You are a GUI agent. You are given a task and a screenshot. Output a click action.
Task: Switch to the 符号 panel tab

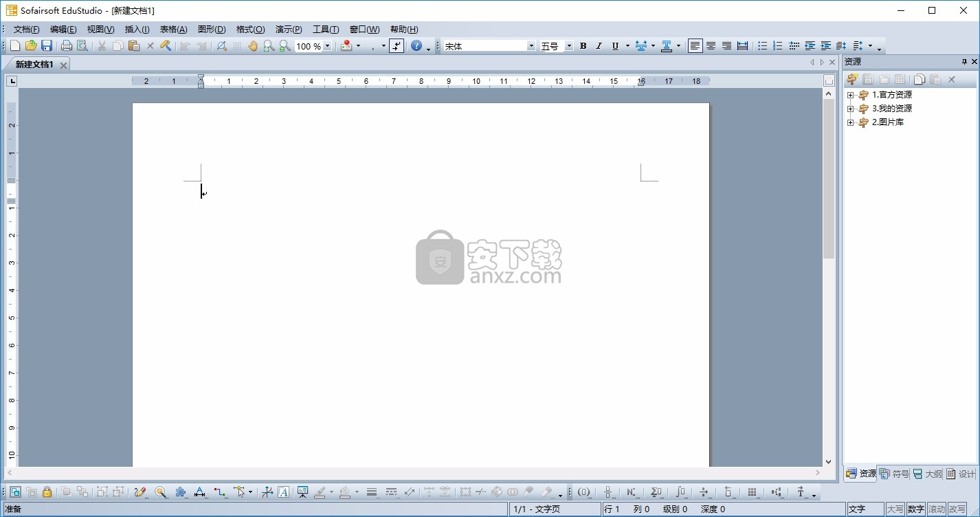894,474
